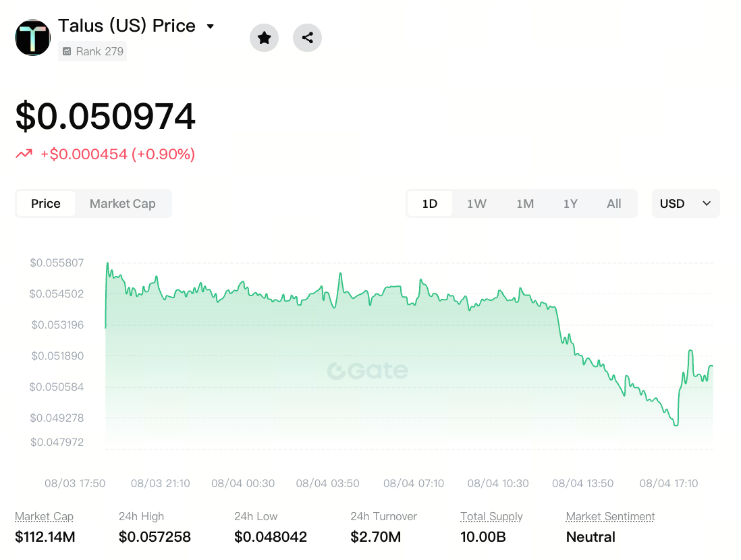This screenshot has height=560, width=741.
Task: Click the red trend-up arrow icon
Action: [24, 154]
